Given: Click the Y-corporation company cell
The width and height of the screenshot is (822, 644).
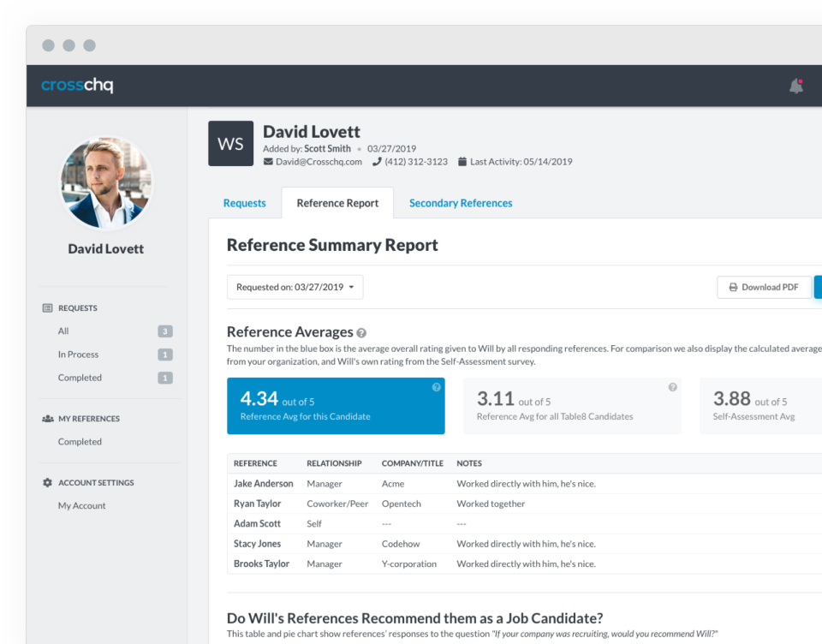Looking at the screenshot, I should tap(409, 563).
